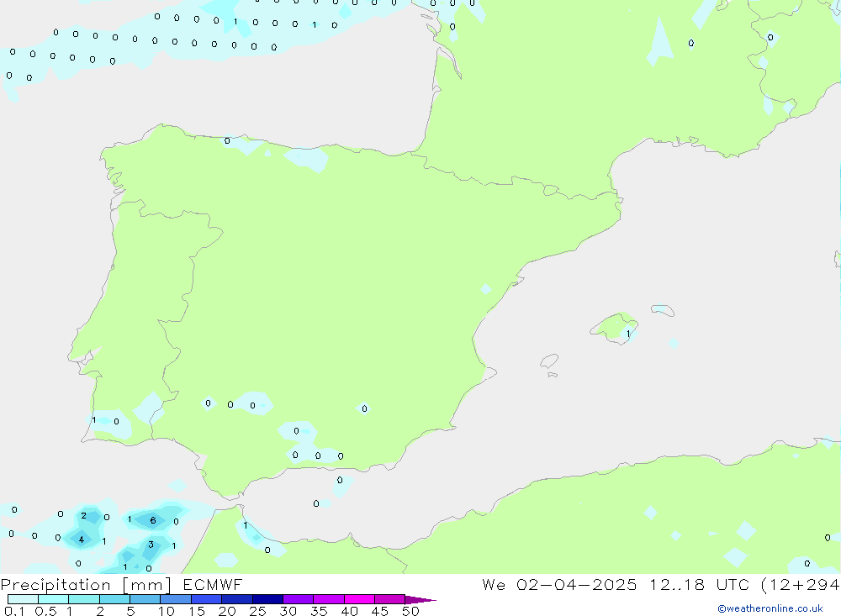Open the weatheronline.co.uk copyright link
The image size is (841, 616).
pyautogui.click(x=770, y=608)
